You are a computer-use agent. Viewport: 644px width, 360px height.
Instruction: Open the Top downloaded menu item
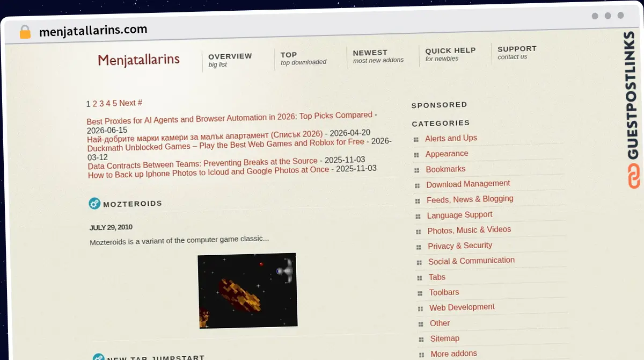(303, 58)
